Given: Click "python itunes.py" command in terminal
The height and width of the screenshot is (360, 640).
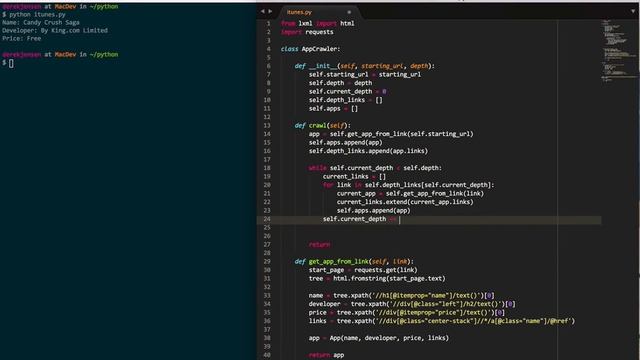Looking at the screenshot, I should (x=37, y=15).
